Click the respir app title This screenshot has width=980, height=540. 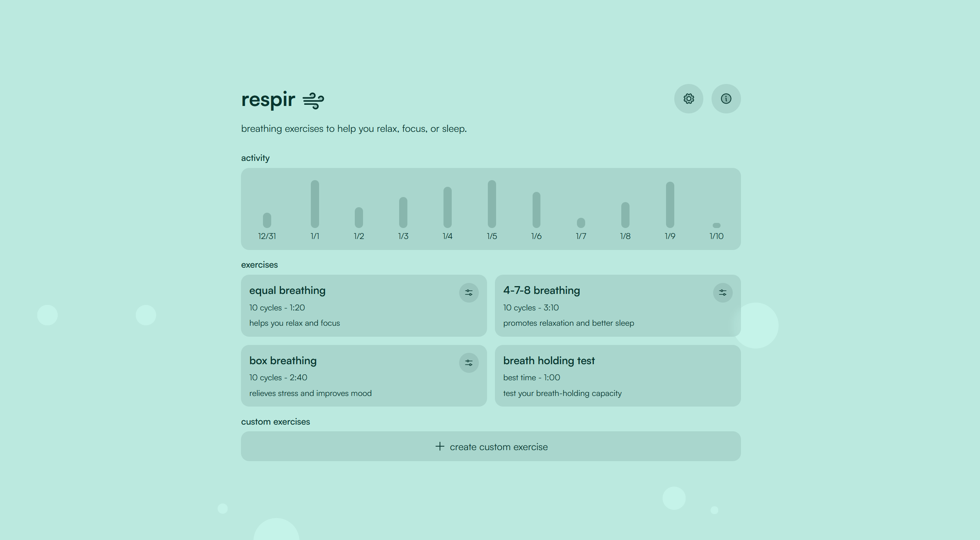[268, 100]
